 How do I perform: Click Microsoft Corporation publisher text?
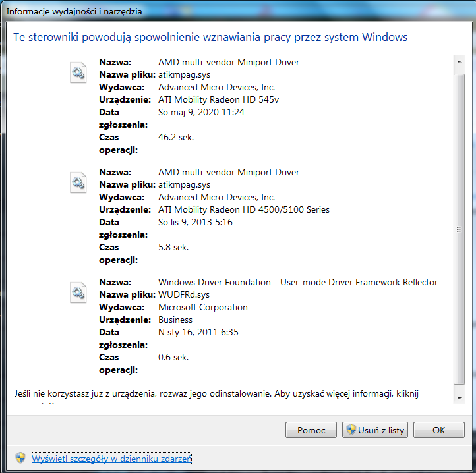[x=203, y=307]
